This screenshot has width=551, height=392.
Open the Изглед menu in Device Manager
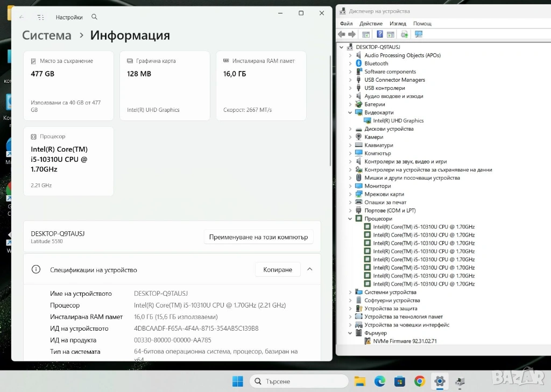click(x=398, y=24)
